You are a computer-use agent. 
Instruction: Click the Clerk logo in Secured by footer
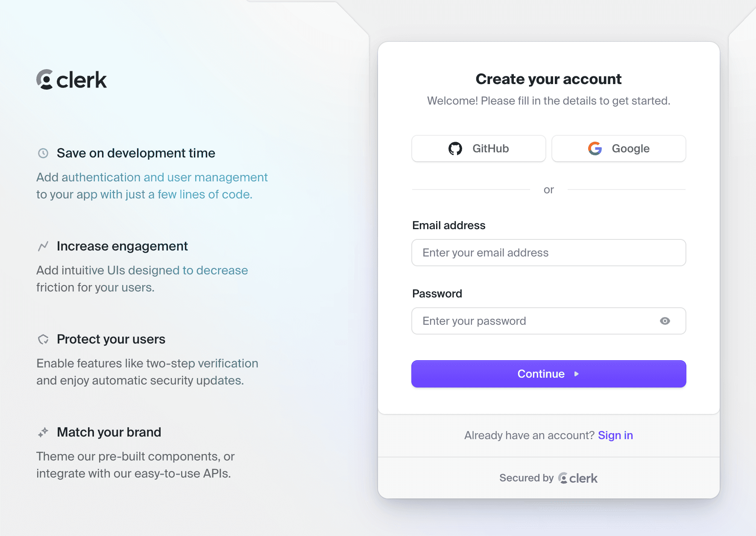(x=578, y=478)
